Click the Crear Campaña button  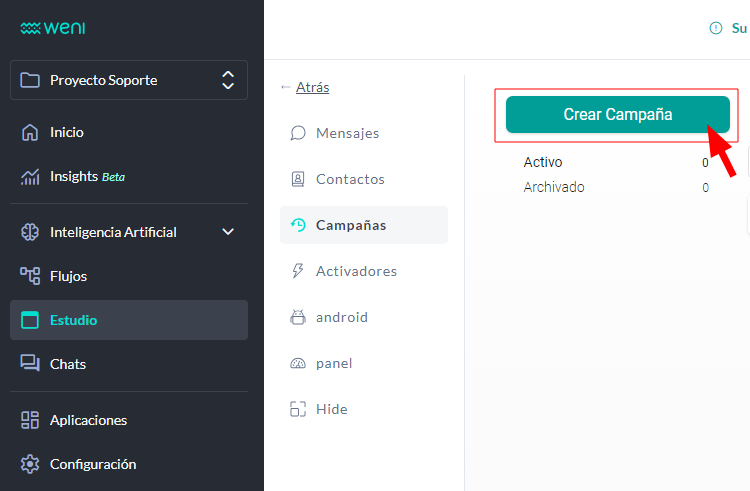click(618, 114)
